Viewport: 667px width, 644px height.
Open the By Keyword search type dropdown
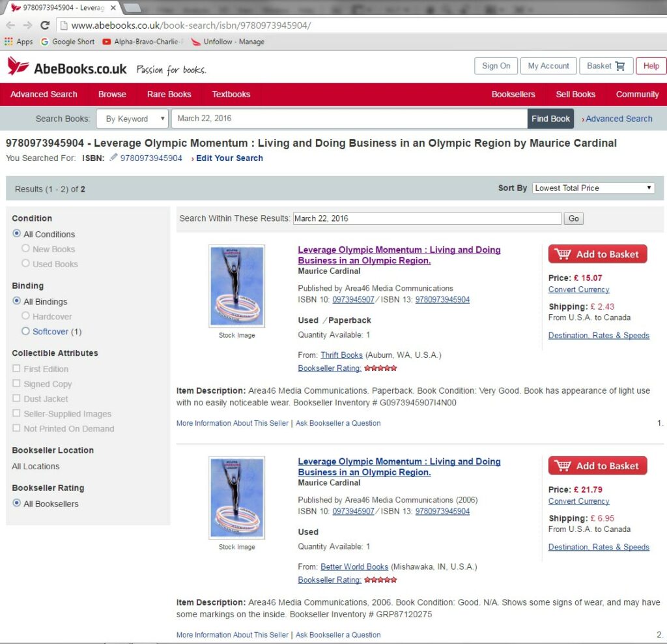pos(132,119)
